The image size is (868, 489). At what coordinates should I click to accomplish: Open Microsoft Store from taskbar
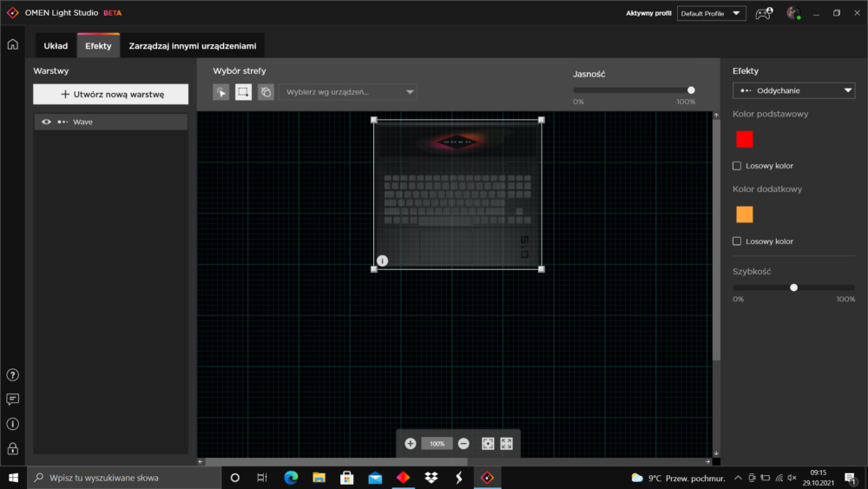[347, 478]
